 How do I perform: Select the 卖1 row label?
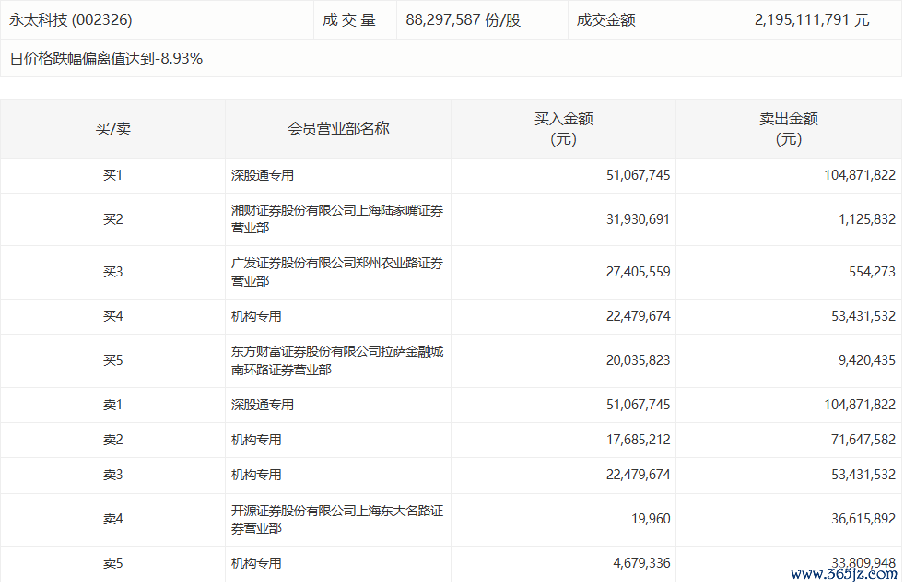pyautogui.click(x=113, y=406)
